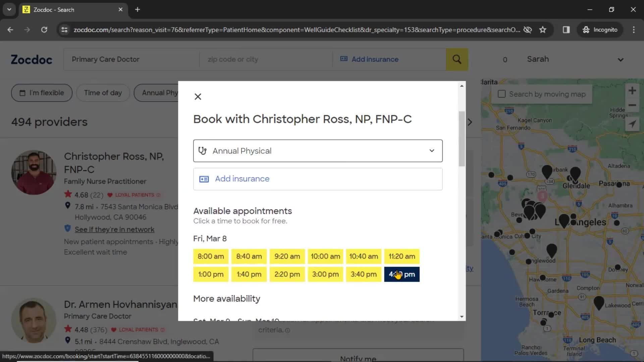Screen dimensions: 644x362
Task: Click the calendar icon in I'm flexible chip
Action: [22, 93]
